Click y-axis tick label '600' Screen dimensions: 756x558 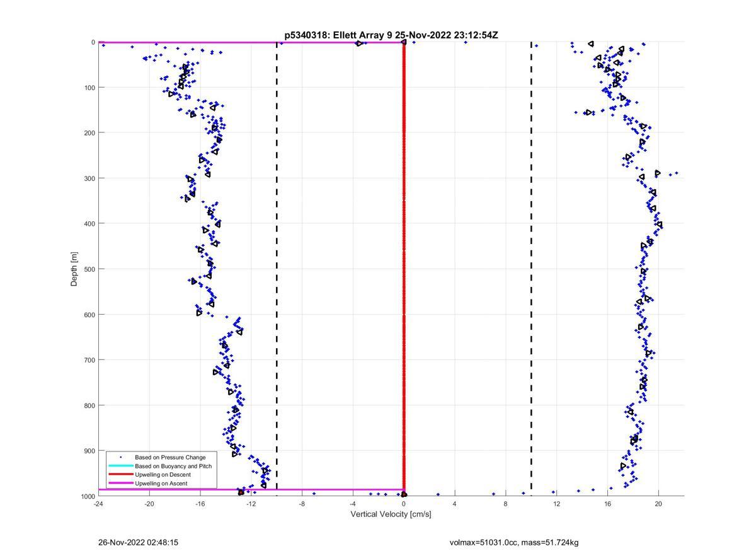[89, 314]
